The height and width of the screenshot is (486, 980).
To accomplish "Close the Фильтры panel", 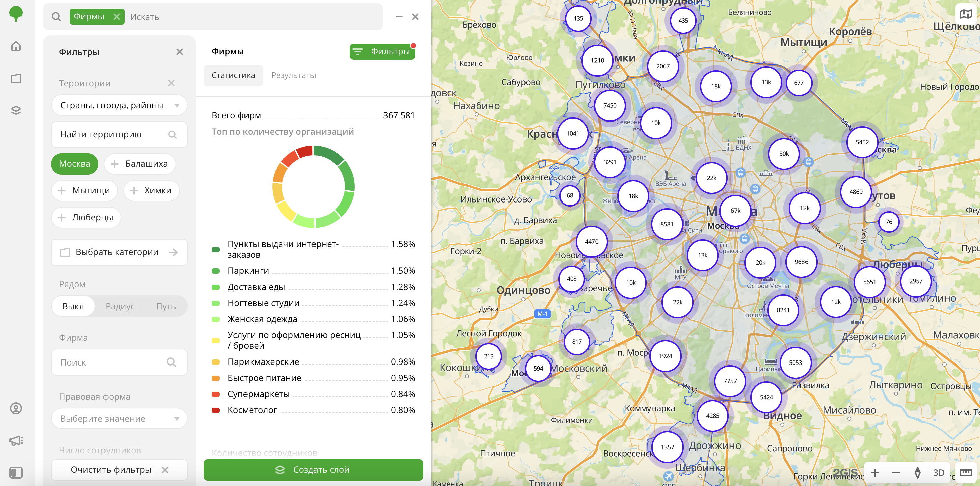I will (180, 51).
